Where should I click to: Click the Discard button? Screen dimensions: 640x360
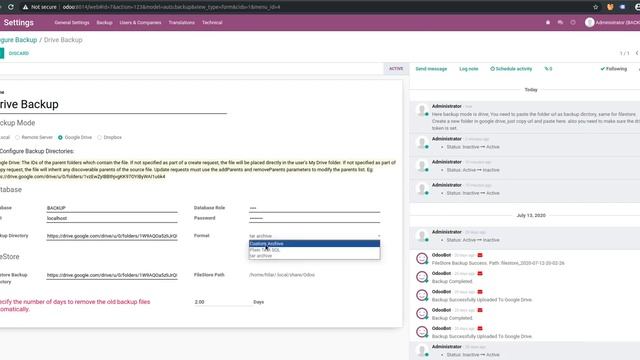click(19, 53)
